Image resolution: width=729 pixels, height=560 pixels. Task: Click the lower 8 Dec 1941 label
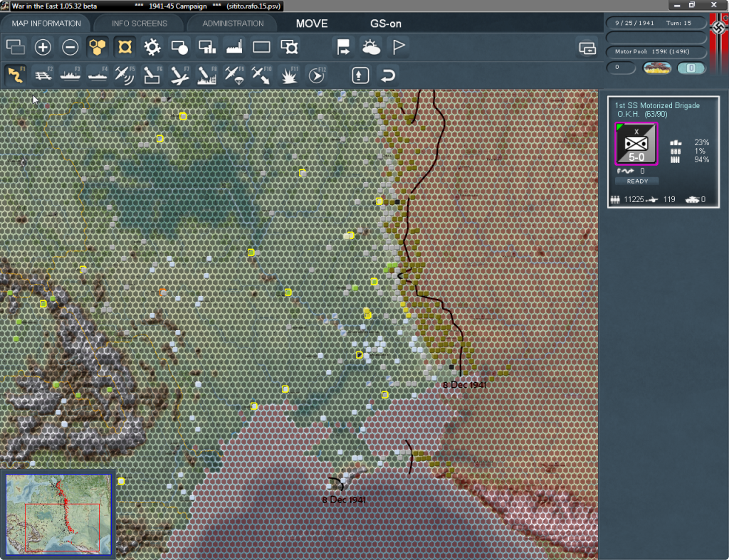point(344,500)
